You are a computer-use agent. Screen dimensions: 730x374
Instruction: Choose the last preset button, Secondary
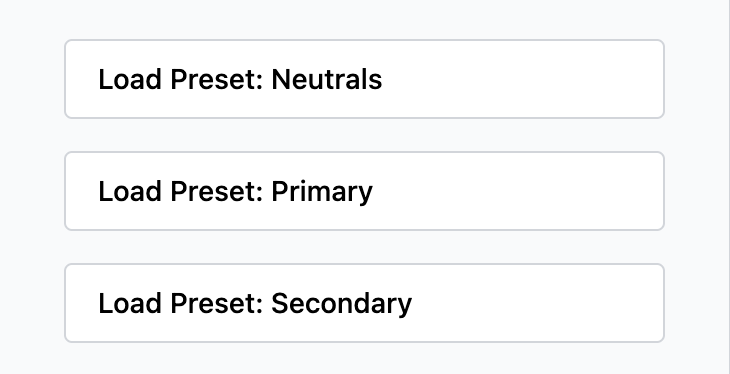[364, 303]
